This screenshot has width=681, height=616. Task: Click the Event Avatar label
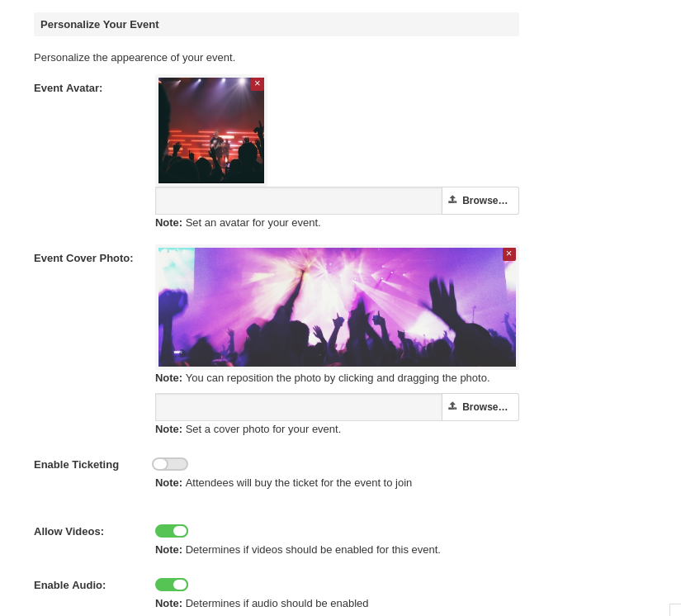coord(69,88)
